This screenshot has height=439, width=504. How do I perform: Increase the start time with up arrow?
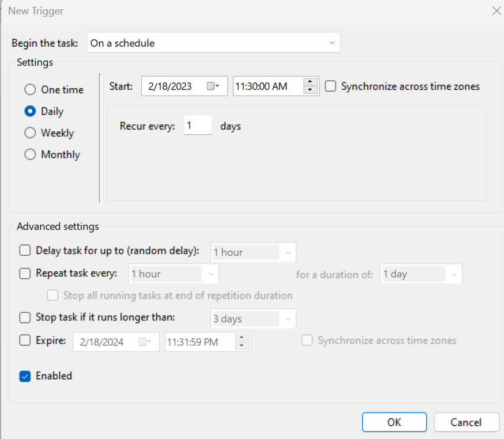pyautogui.click(x=311, y=82)
